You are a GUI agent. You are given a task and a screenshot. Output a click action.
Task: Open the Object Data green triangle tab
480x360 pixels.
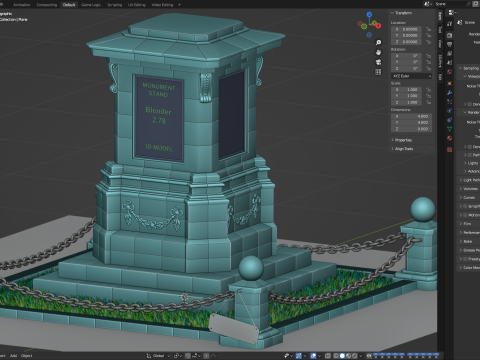(450, 129)
